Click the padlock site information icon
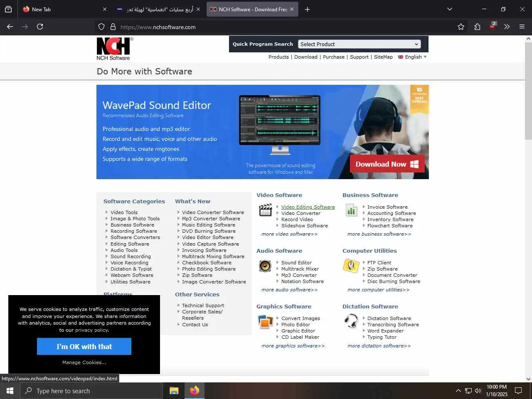532x399 pixels. tap(113, 27)
